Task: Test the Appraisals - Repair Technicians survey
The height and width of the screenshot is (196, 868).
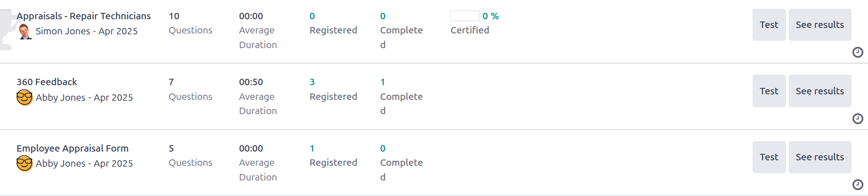Action: (769, 25)
